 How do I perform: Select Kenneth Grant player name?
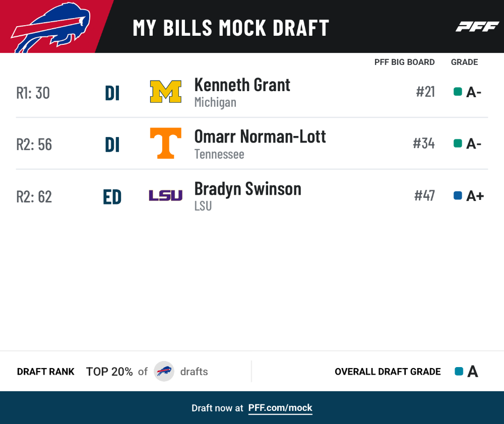coord(242,85)
